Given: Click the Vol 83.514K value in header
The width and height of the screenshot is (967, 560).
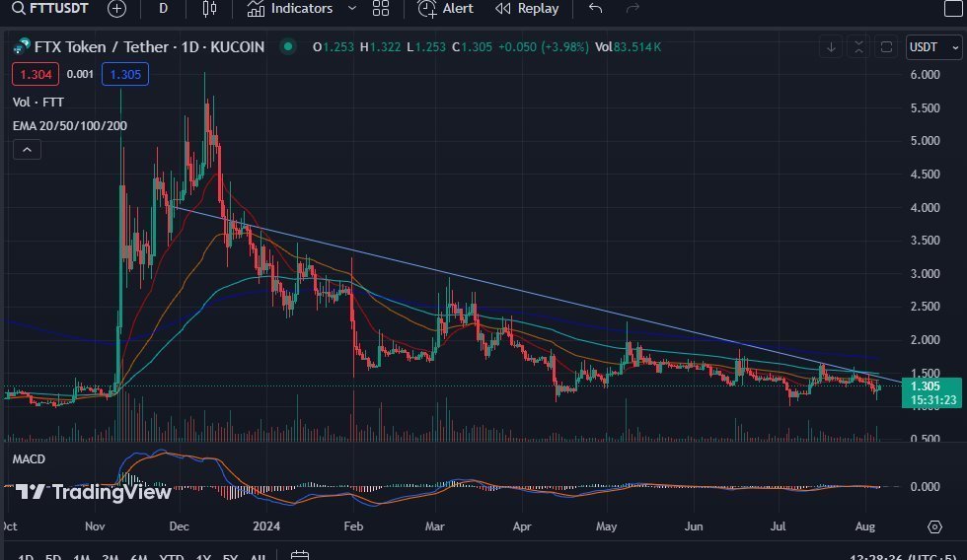Looking at the screenshot, I should coord(628,46).
